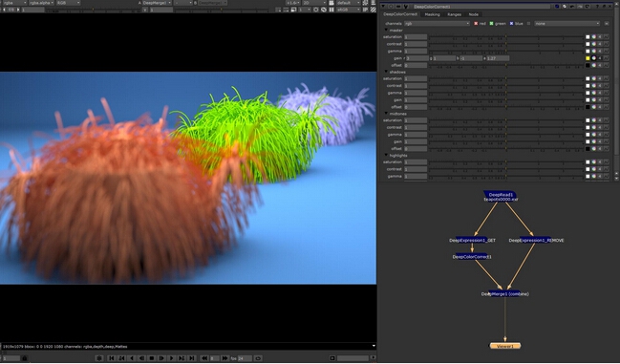Open viewer playback settings gear icon
This screenshot has width=620, height=364.
tap(99, 358)
